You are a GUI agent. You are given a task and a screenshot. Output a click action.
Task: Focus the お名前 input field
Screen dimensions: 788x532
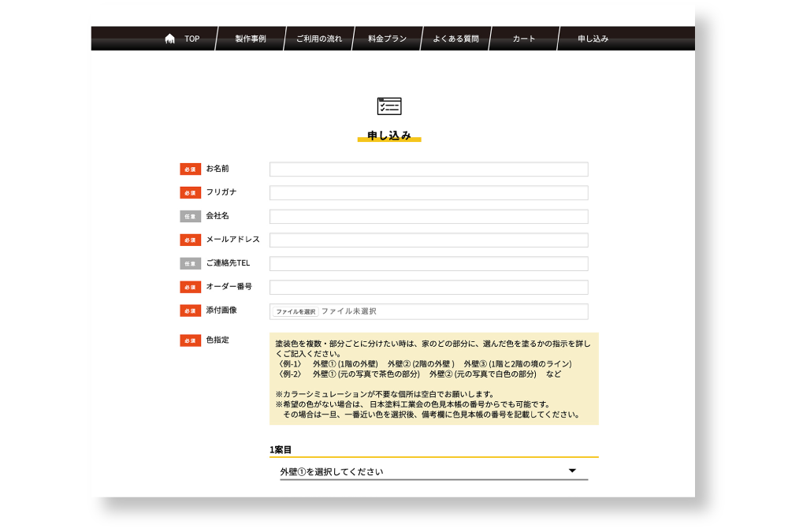point(429,169)
